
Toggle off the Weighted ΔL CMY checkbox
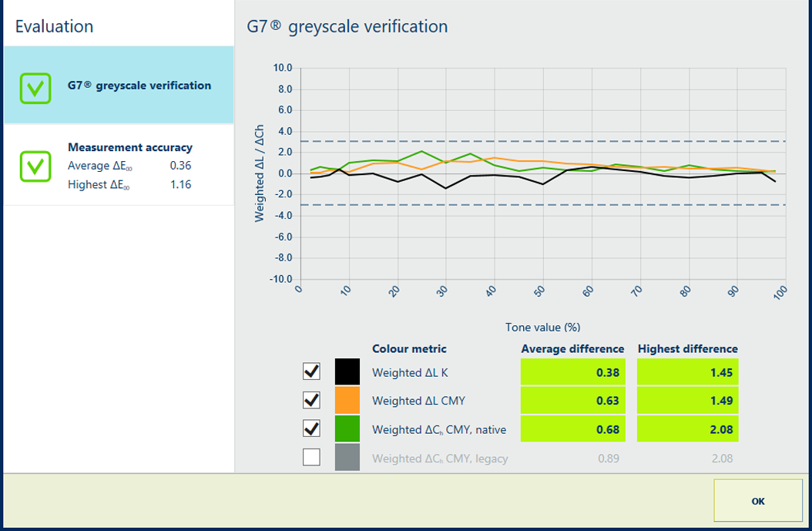click(x=311, y=401)
